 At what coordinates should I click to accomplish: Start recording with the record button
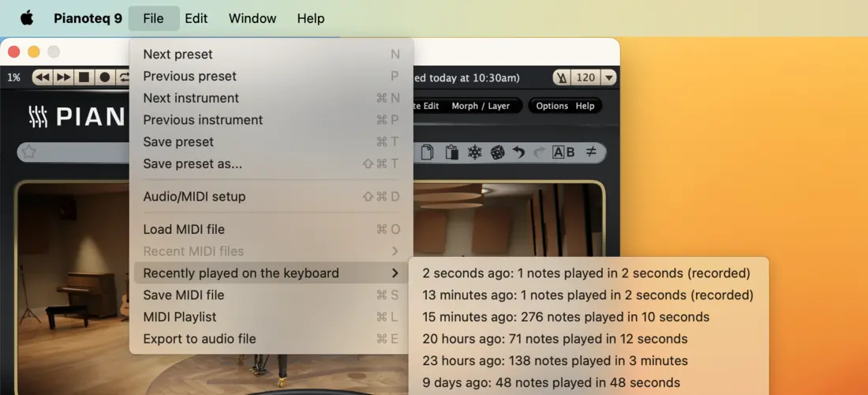tap(104, 77)
